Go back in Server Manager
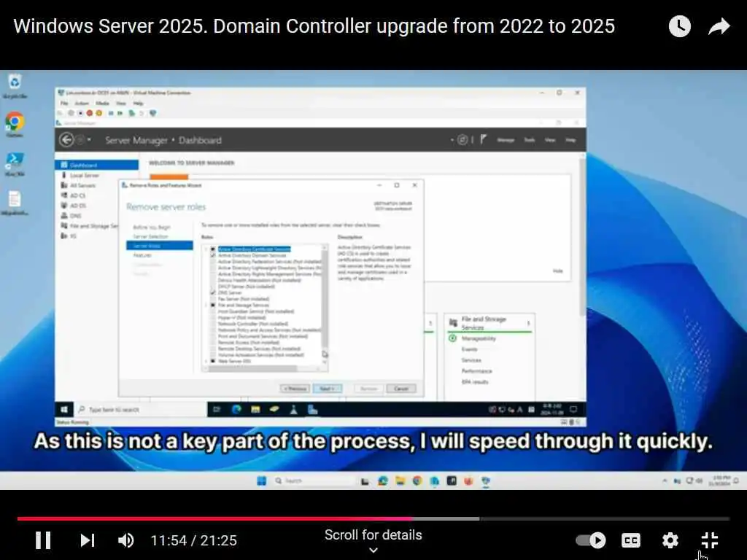The image size is (747, 560). pyautogui.click(x=66, y=140)
